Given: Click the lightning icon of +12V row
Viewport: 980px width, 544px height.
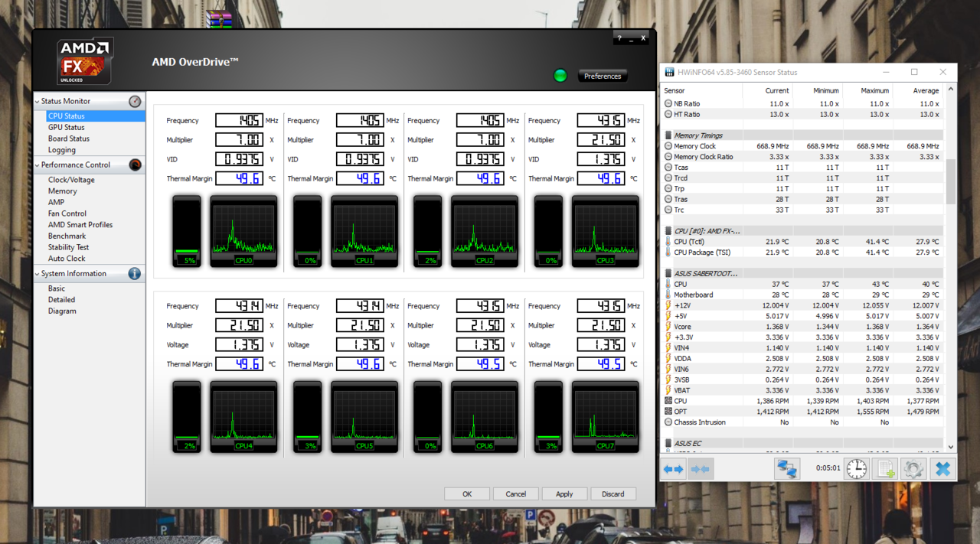Looking at the screenshot, I should 668,305.
